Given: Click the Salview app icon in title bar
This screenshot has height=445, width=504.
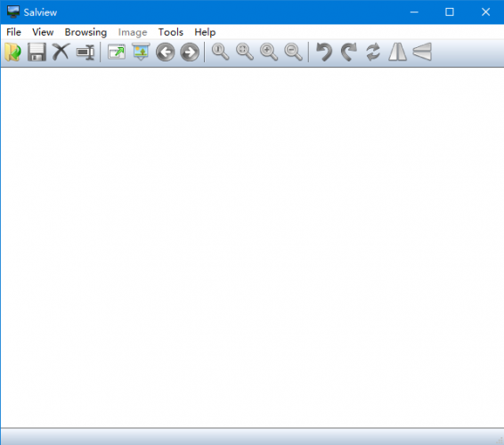Looking at the screenshot, I should click(13, 12).
